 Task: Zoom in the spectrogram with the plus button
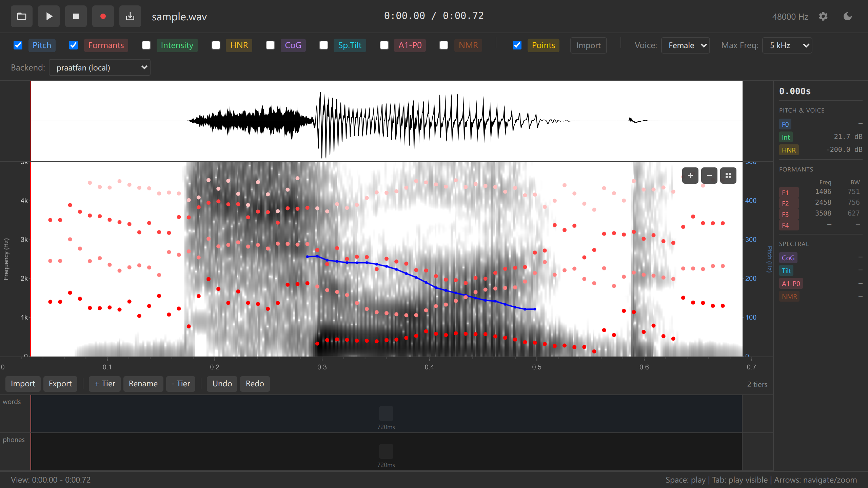690,176
